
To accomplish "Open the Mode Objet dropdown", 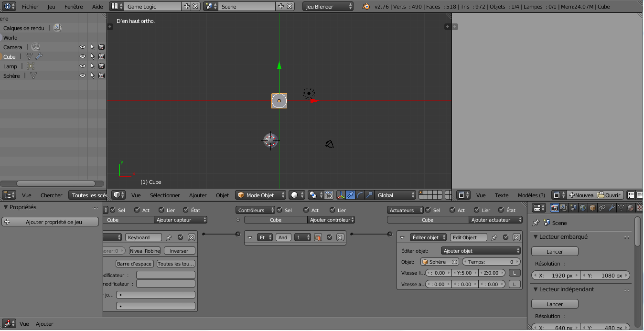I will [260, 195].
